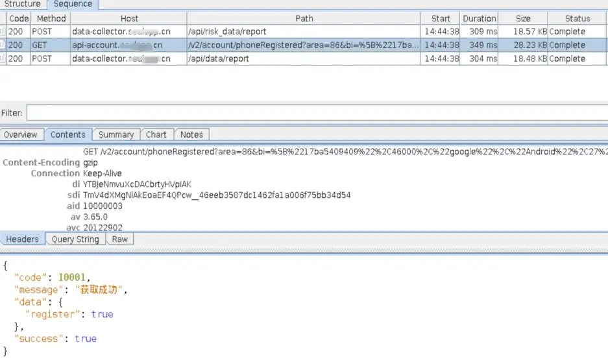Image resolution: width=608 pixels, height=364 pixels.
Task: Click the 304 ms duration cell
Action: (x=480, y=58)
